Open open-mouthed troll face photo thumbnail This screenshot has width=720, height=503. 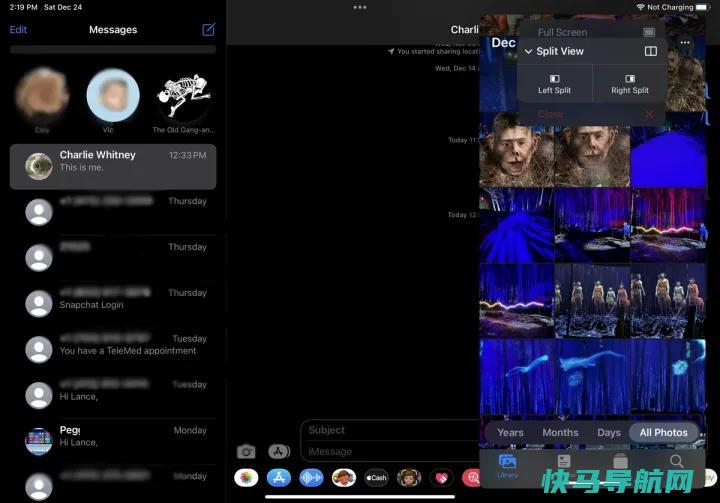click(x=517, y=149)
